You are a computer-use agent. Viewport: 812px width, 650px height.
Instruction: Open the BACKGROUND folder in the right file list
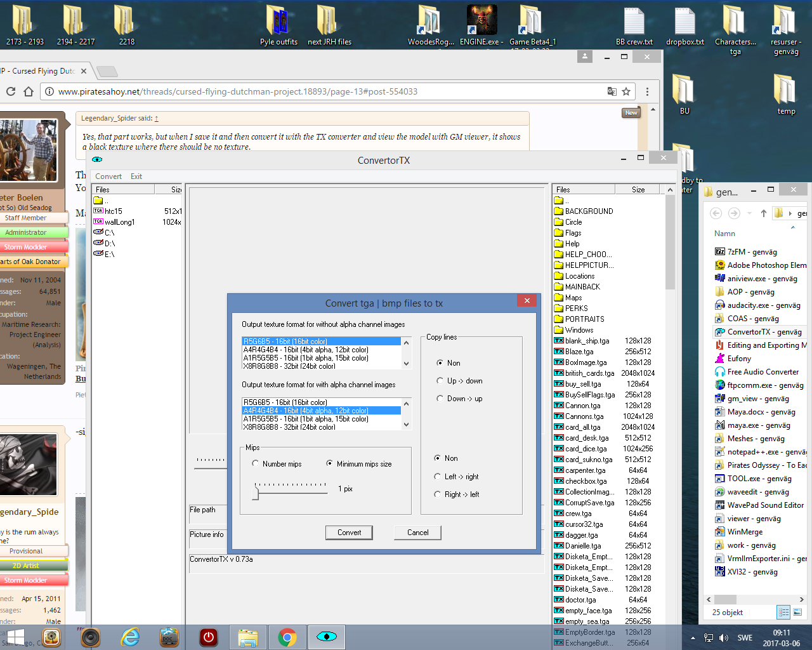coord(584,211)
